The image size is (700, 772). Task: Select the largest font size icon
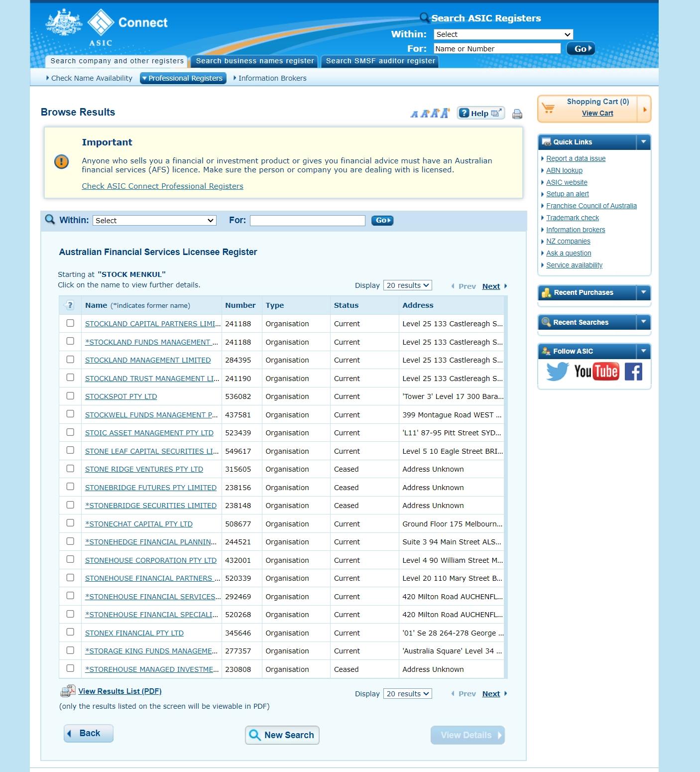click(445, 113)
